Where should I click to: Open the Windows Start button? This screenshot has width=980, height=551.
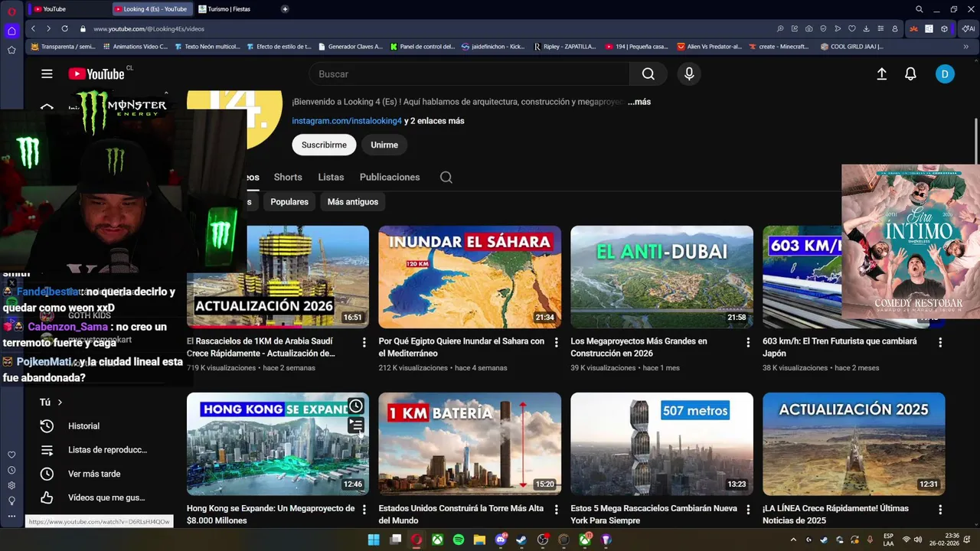[374, 540]
